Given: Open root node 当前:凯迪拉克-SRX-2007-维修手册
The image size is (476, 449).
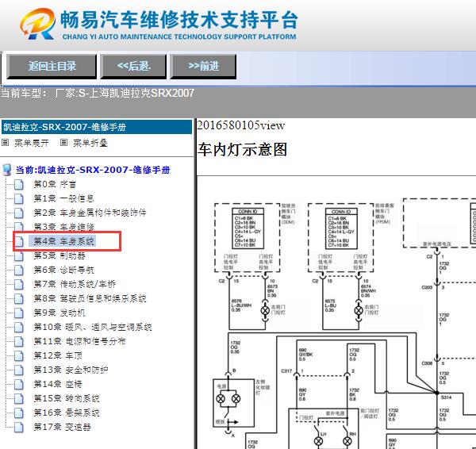Looking at the screenshot, I should (x=93, y=170).
